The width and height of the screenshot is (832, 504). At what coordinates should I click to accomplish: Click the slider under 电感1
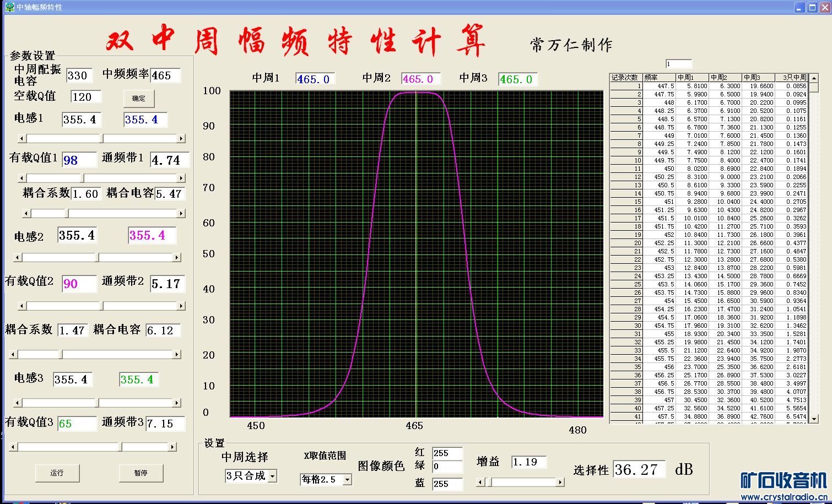102,138
